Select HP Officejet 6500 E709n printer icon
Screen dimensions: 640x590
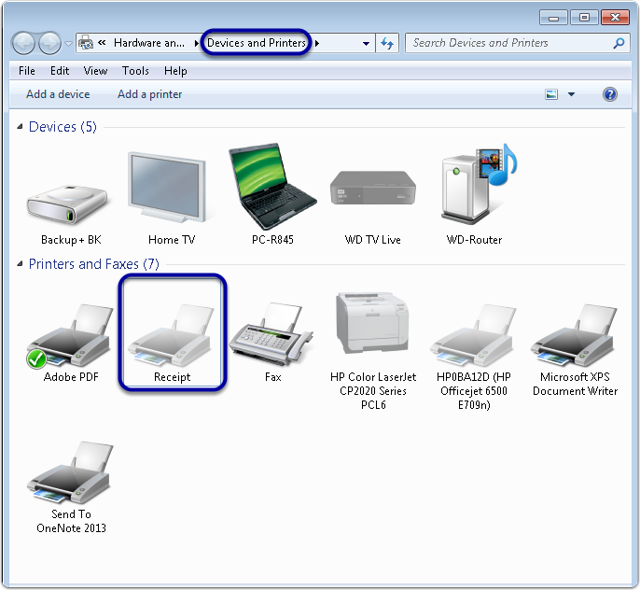473,335
